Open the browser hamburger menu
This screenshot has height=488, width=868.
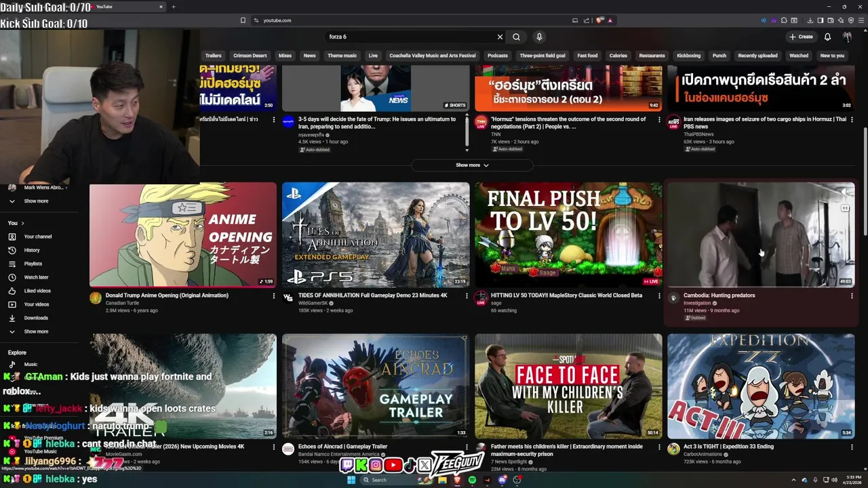click(x=861, y=20)
